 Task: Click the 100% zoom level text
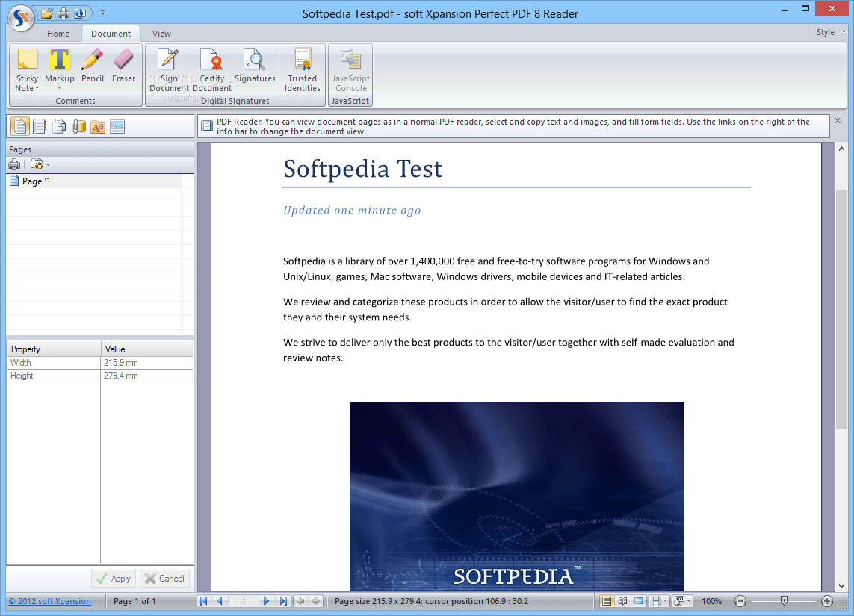711,601
